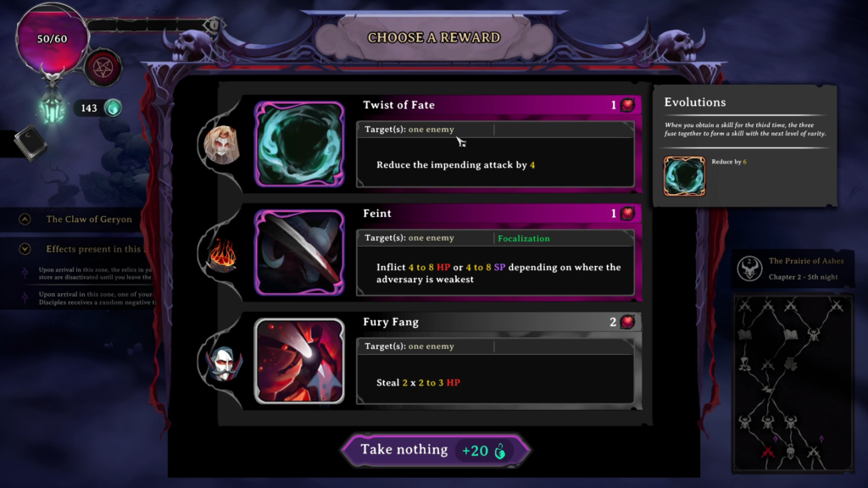Click the red X marker on the map
The image size is (868, 488).
pyautogui.click(x=768, y=452)
